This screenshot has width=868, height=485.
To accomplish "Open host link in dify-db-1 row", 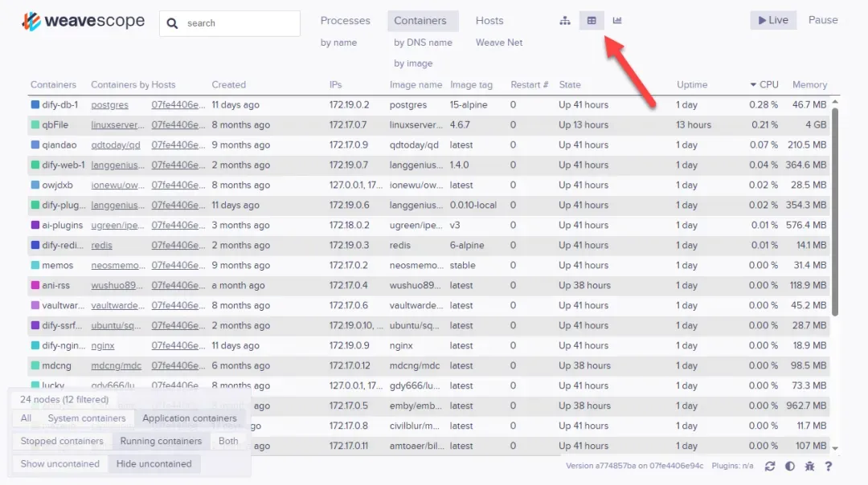I will coord(178,104).
